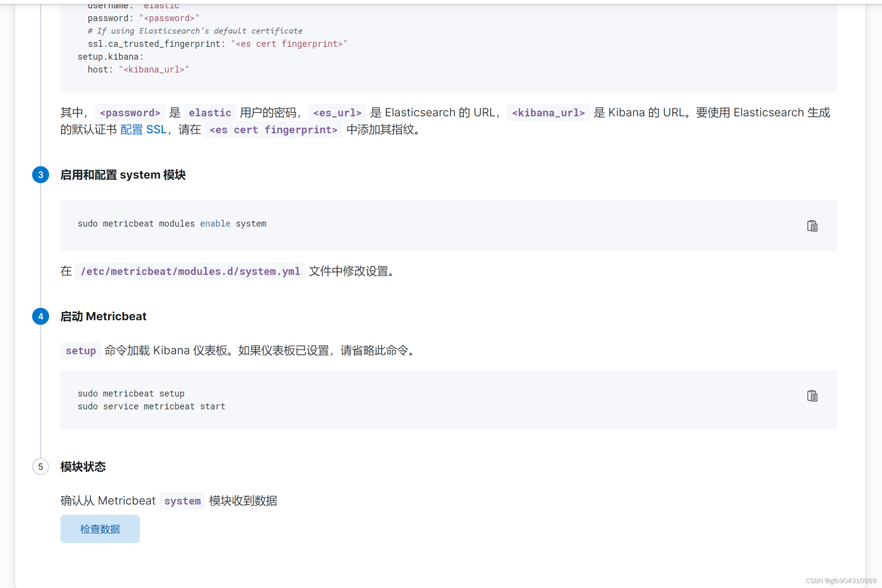Click the 启动 Metricbeat heading

point(104,316)
